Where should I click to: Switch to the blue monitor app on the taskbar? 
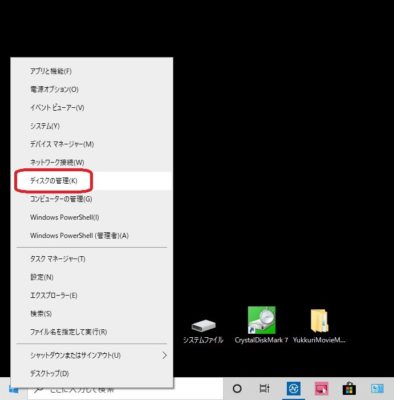pyautogui.click(x=293, y=389)
